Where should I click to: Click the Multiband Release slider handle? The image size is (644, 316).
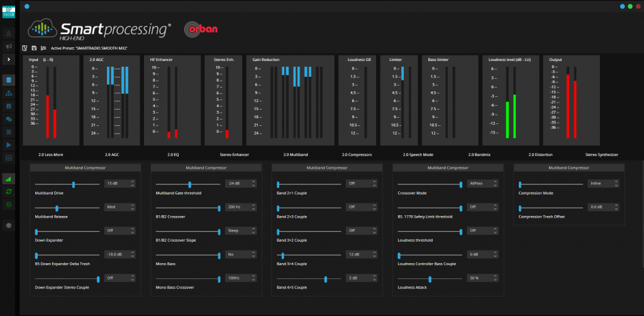tap(57, 208)
